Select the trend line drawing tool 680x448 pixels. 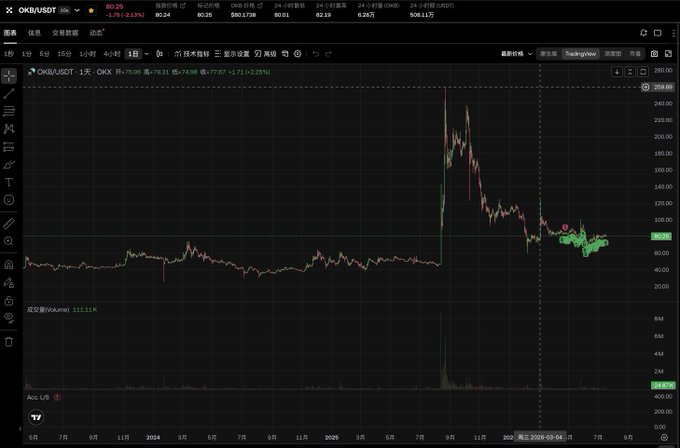(9, 93)
